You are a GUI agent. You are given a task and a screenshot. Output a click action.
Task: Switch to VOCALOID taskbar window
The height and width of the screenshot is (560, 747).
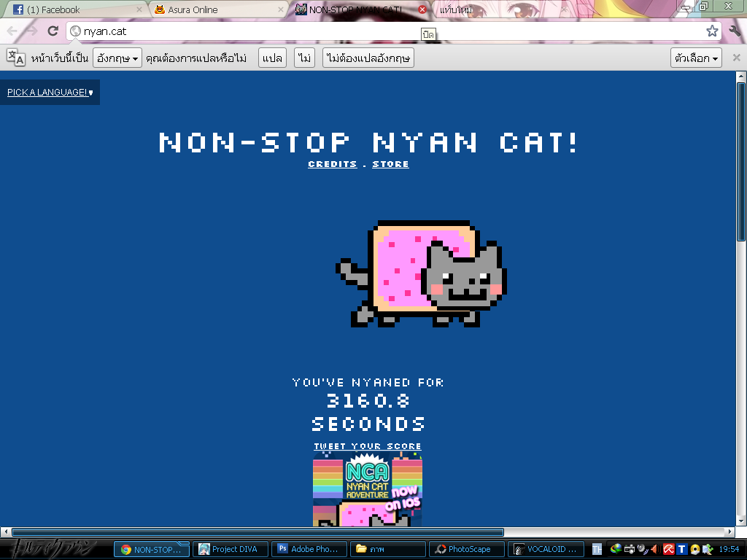(546, 549)
